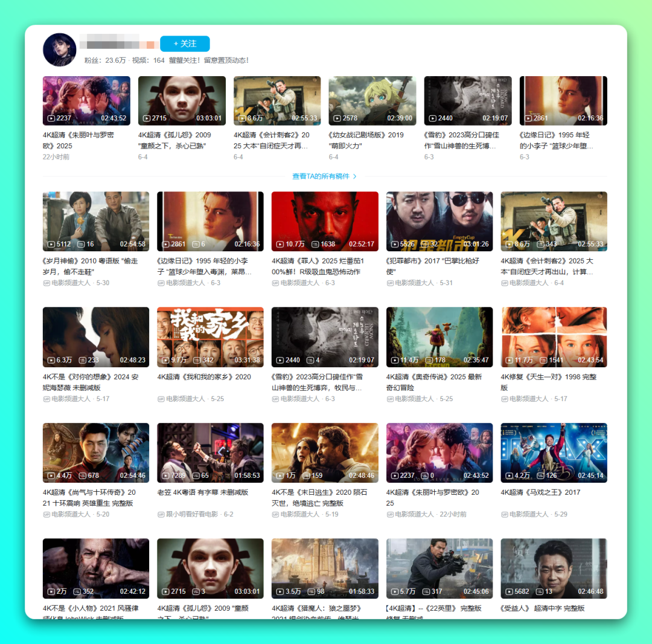
Task: Click danmaku icon showing 126 on 马戏之王
Action: (540, 475)
